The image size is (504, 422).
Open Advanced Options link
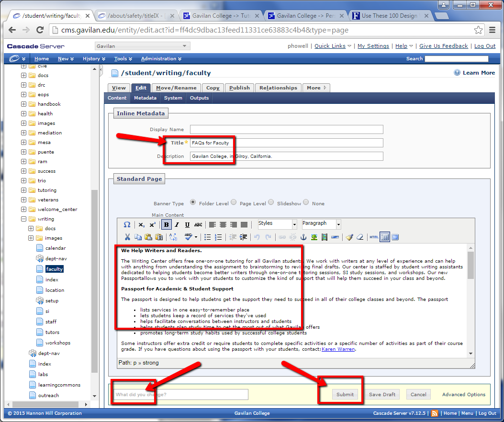click(x=463, y=395)
